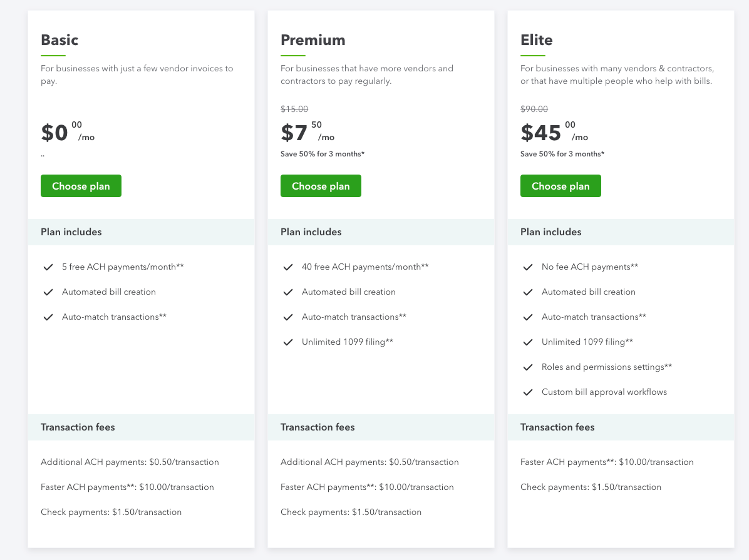Click checkmark beside Roles and permissions settings
749x560 pixels.
coord(528,367)
